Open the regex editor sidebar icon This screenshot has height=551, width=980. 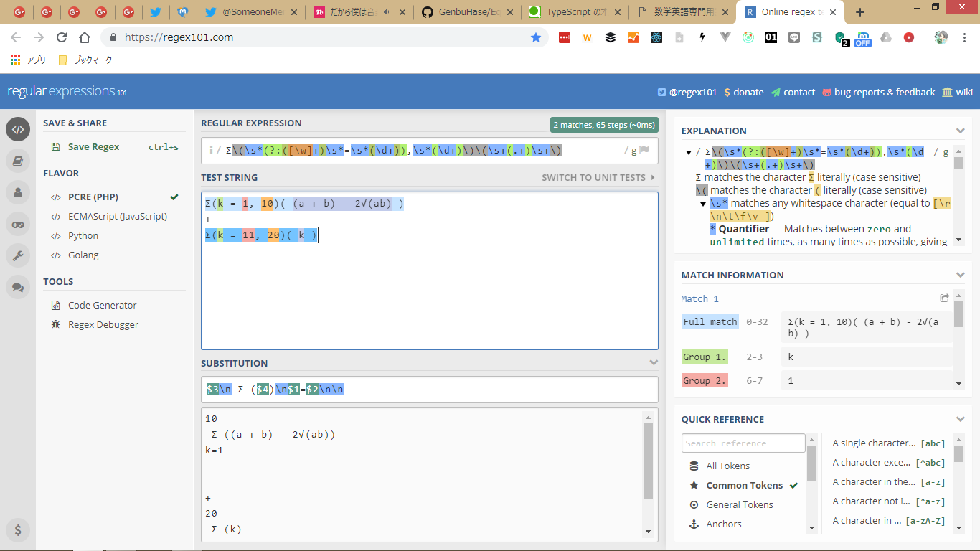click(x=18, y=130)
